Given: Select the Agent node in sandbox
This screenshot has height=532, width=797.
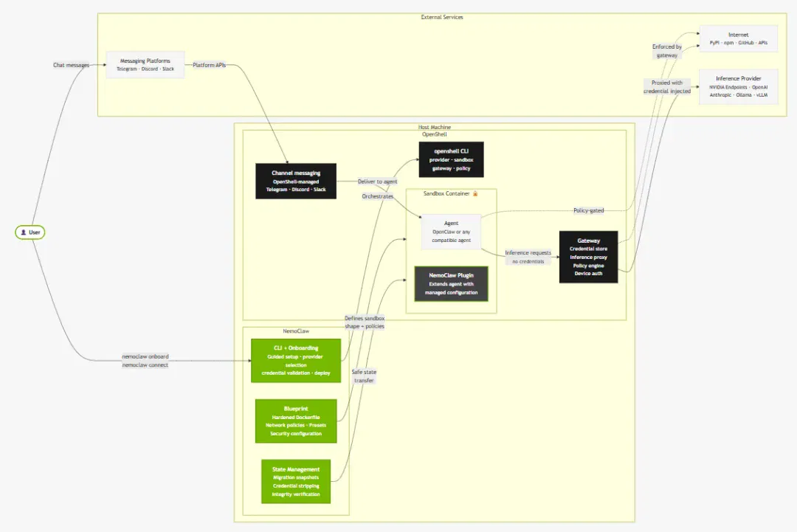Looking at the screenshot, I should tap(451, 232).
